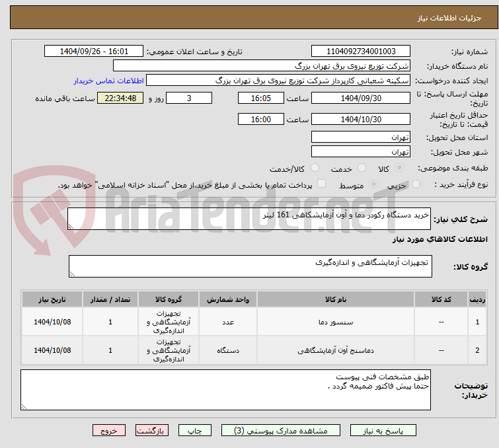Click the ردیف column header
The width and height of the screenshot is (499, 448).
click(x=477, y=299)
